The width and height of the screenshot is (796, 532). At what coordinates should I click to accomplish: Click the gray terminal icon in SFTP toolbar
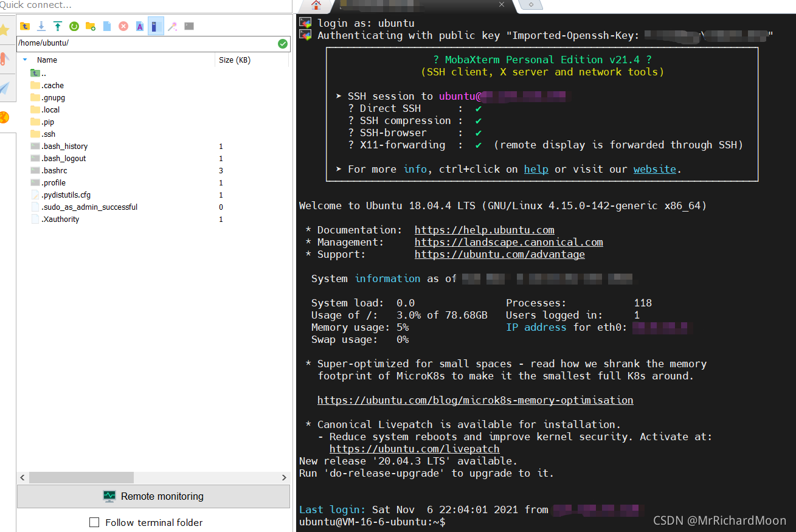click(x=189, y=26)
